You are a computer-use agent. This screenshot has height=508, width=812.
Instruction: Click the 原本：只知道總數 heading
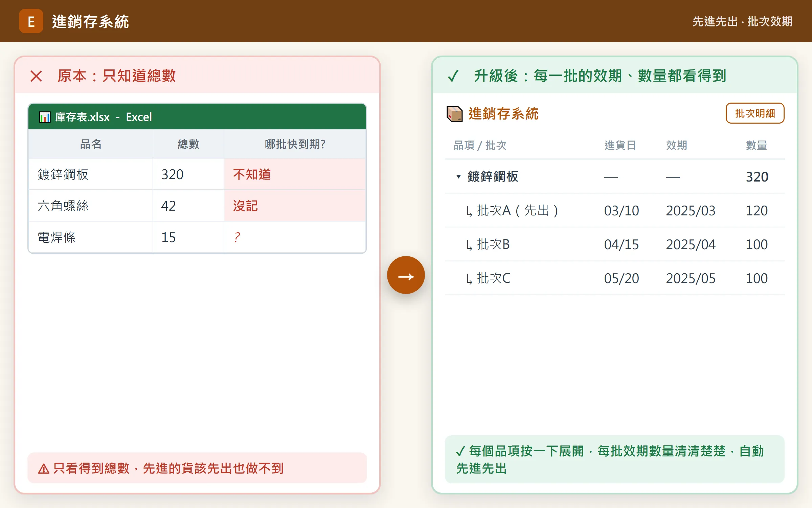click(x=116, y=76)
